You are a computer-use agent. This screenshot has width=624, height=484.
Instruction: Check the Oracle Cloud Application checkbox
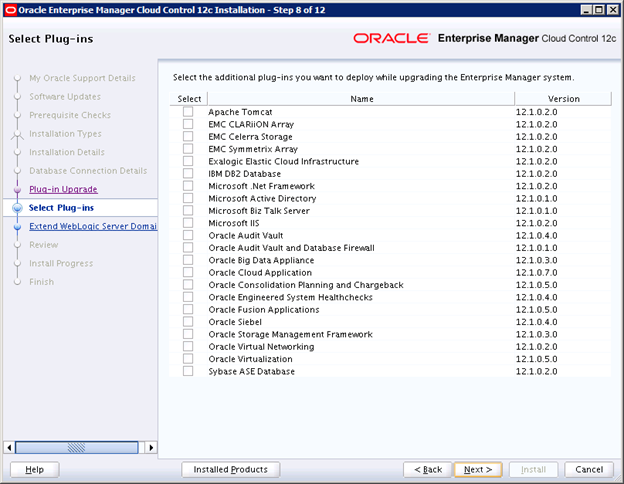tap(188, 272)
